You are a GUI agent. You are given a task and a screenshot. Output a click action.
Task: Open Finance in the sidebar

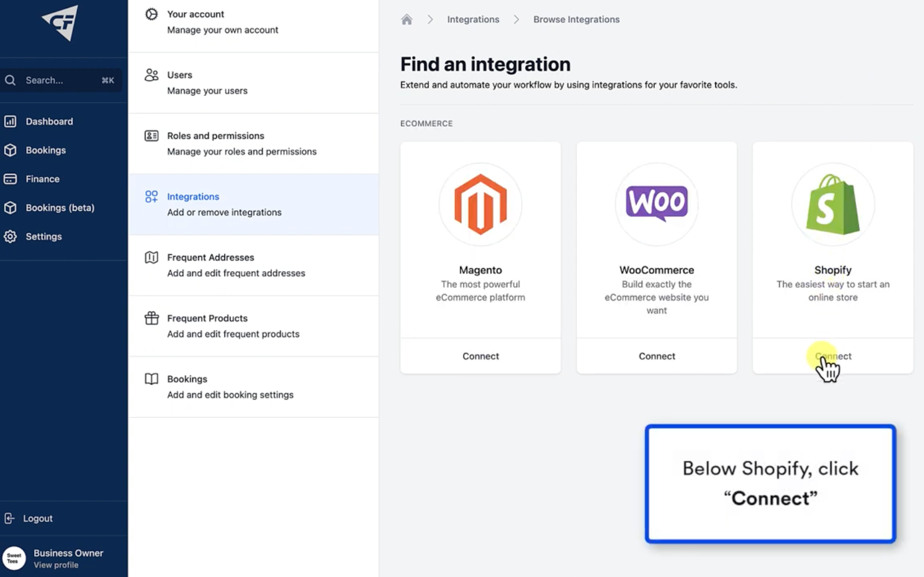tap(42, 179)
